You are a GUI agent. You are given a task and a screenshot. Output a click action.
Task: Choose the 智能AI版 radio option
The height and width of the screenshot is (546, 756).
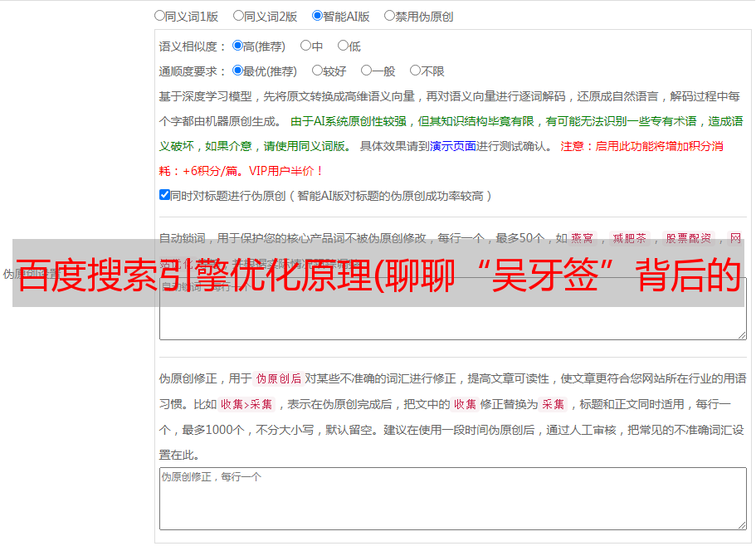coord(317,16)
